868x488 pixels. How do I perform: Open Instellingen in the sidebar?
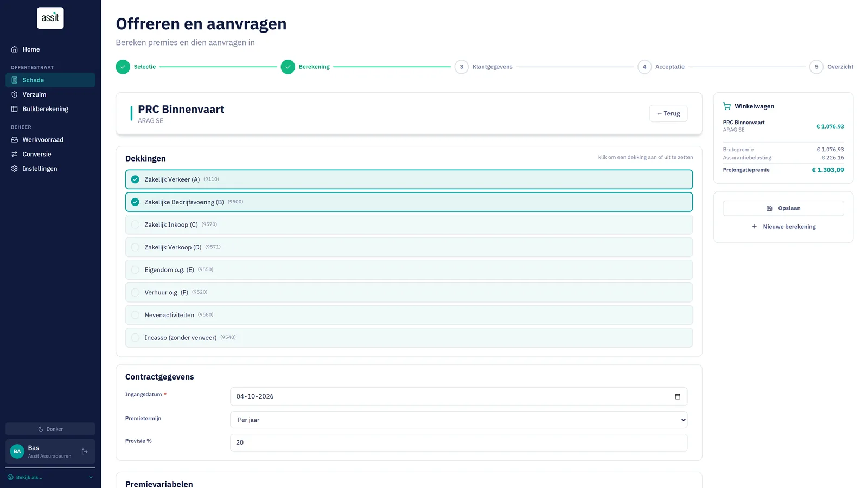(x=50, y=169)
